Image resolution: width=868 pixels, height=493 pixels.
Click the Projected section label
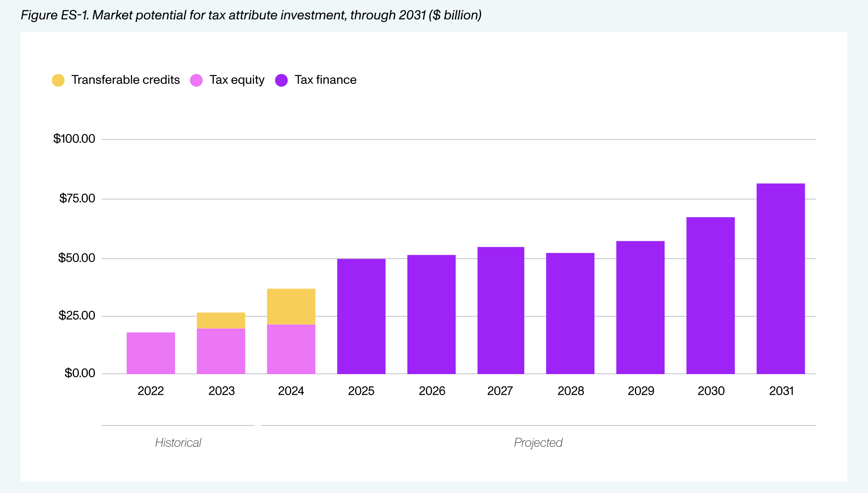538,443
